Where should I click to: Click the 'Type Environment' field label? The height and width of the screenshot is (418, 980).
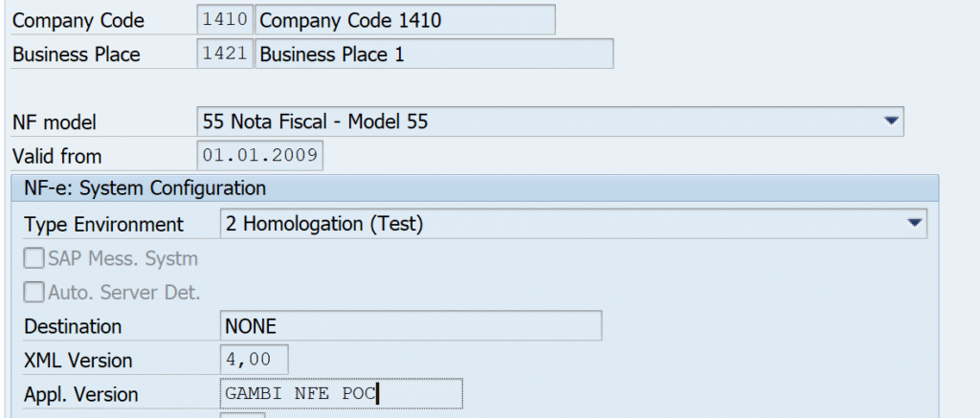103,225
